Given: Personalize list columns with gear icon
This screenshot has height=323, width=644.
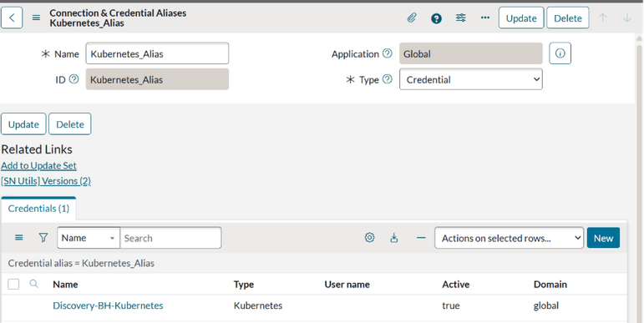Looking at the screenshot, I should [x=370, y=238].
